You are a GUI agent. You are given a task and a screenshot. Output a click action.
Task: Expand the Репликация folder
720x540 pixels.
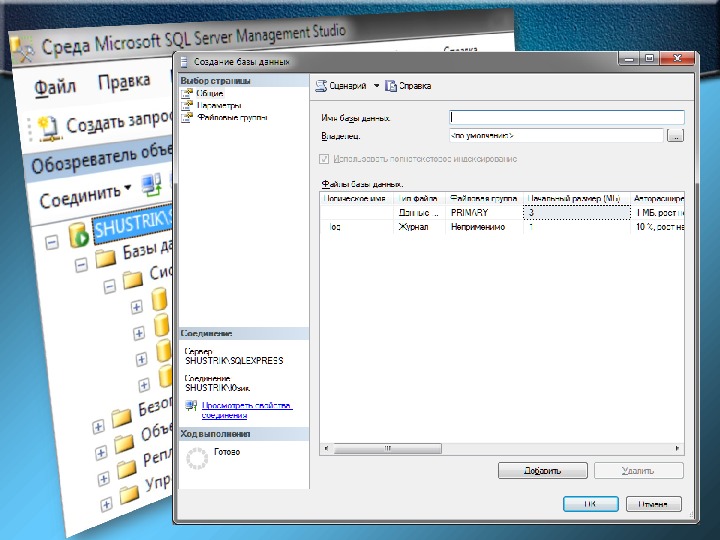103,478
